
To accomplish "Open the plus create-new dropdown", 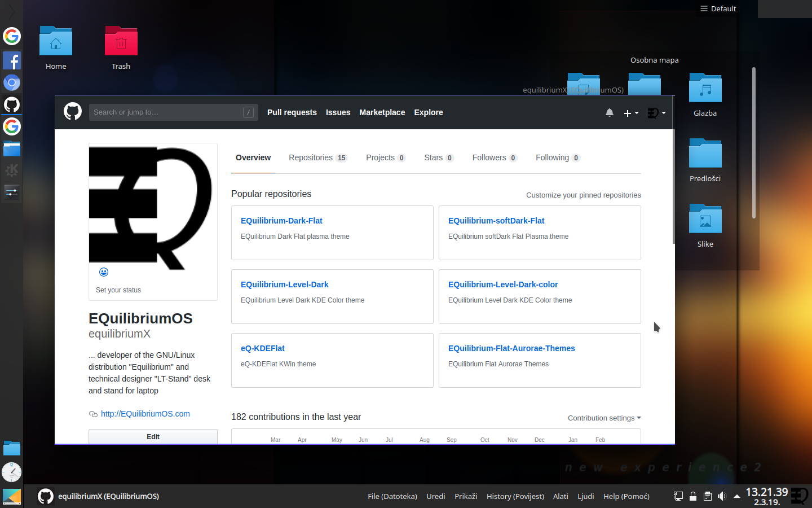I will (631, 113).
